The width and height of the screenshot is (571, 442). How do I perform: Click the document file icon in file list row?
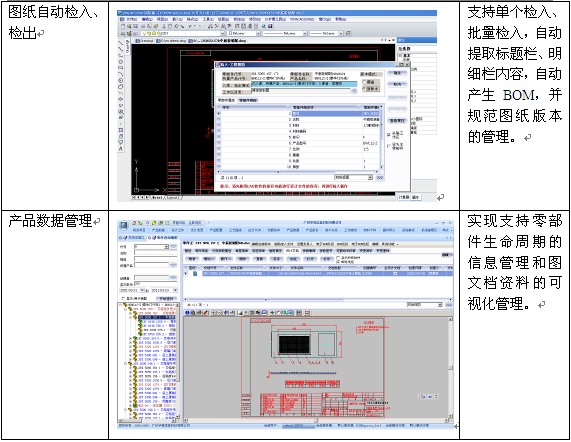click(x=195, y=273)
